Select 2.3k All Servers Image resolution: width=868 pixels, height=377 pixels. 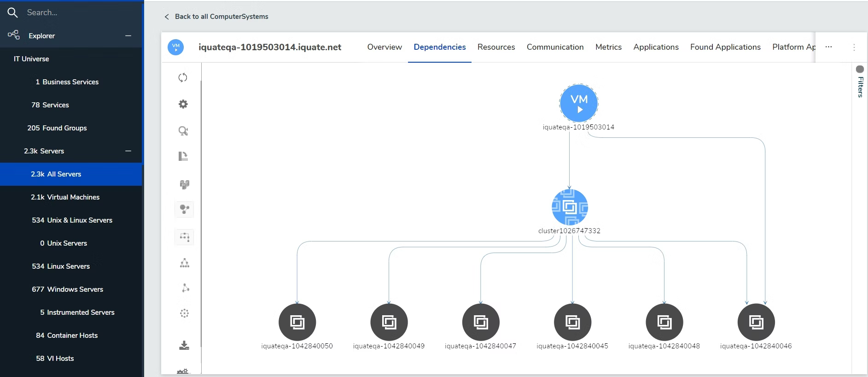(71, 174)
